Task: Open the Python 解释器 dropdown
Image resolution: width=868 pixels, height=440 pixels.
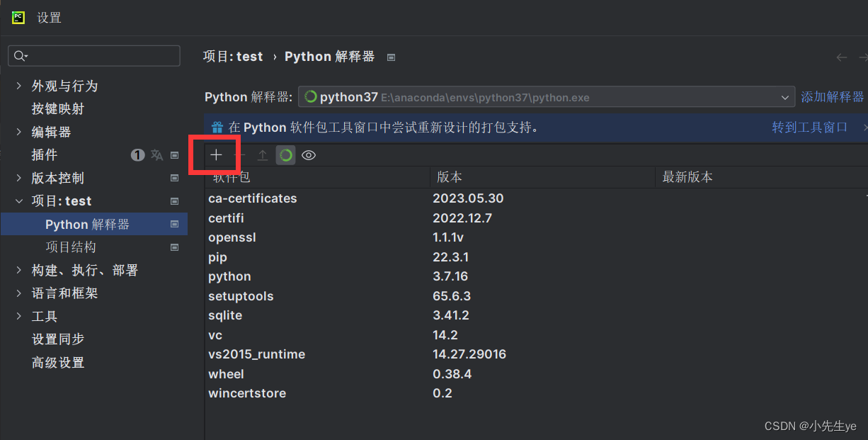Action: point(784,97)
